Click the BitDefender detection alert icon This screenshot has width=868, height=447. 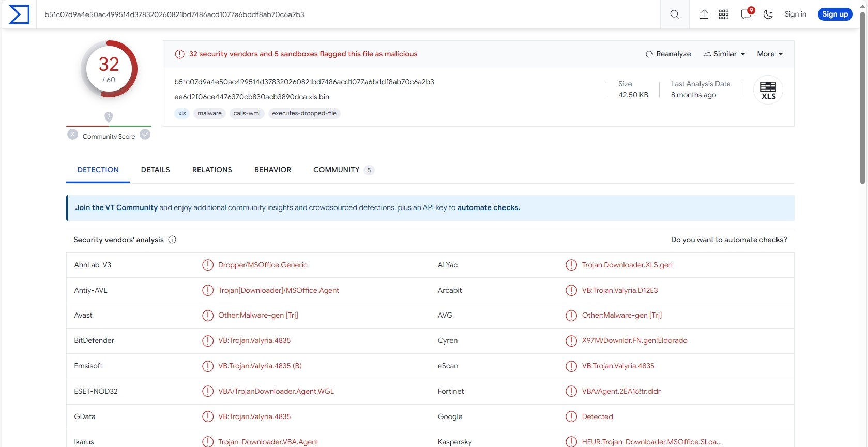point(208,340)
